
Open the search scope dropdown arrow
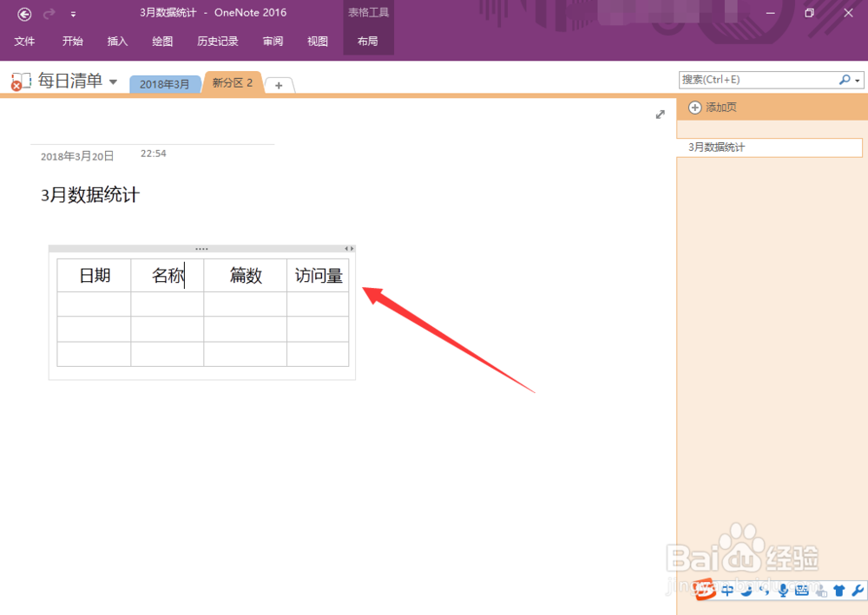[858, 79]
